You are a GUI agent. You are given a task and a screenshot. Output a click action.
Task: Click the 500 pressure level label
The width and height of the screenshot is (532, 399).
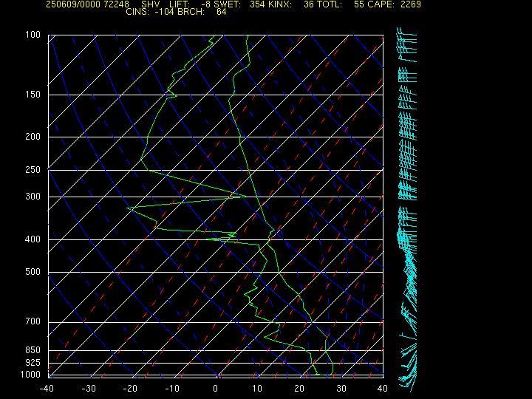[x=33, y=272]
